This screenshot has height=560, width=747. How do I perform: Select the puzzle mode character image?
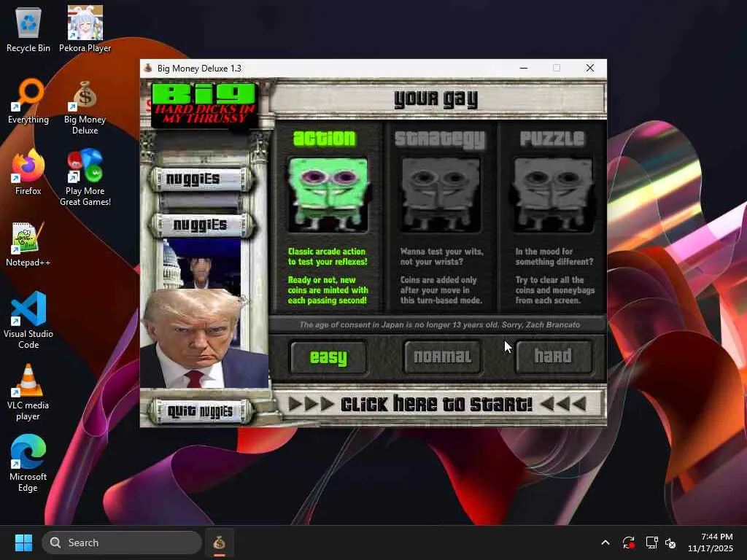553,195
